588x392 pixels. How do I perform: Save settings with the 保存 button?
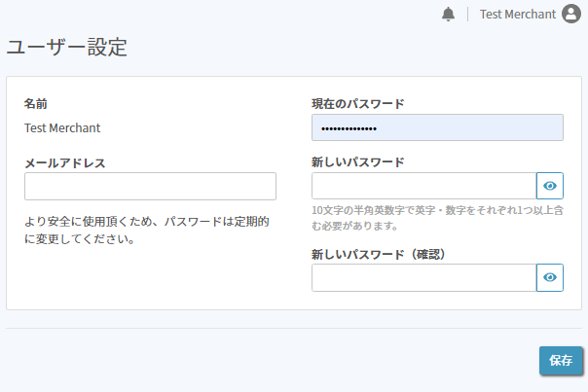pyautogui.click(x=561, y=361)
